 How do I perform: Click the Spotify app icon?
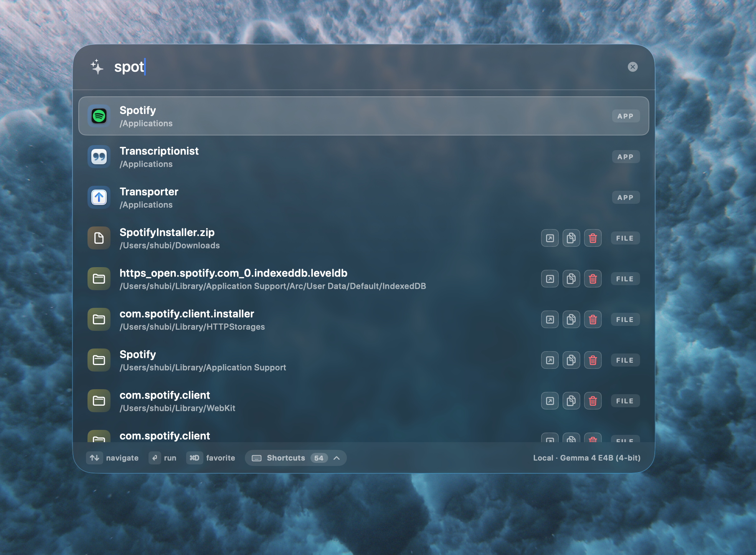pyautogui.click(x=99, y=116)
